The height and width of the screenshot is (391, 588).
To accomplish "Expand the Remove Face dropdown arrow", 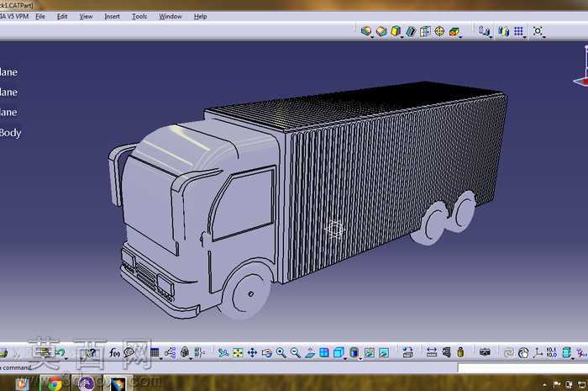I will click(x=460, y=37).
